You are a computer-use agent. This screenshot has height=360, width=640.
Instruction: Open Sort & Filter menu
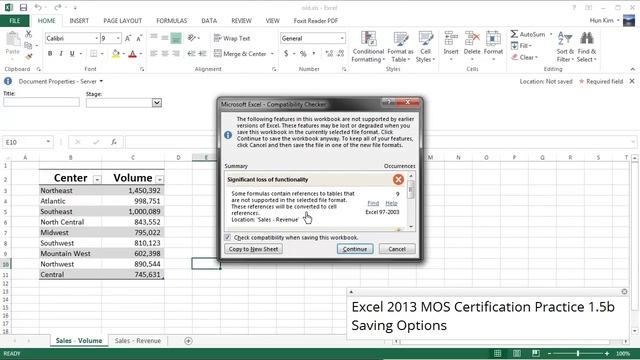565,47
